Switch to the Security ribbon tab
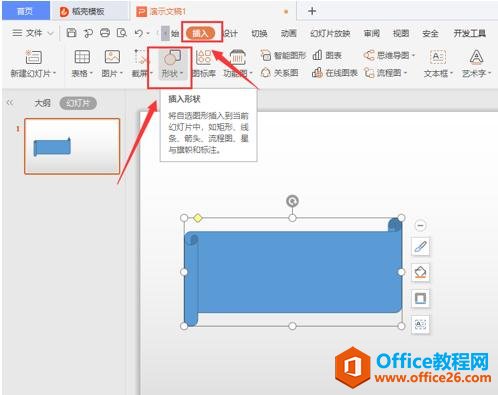 430,33
